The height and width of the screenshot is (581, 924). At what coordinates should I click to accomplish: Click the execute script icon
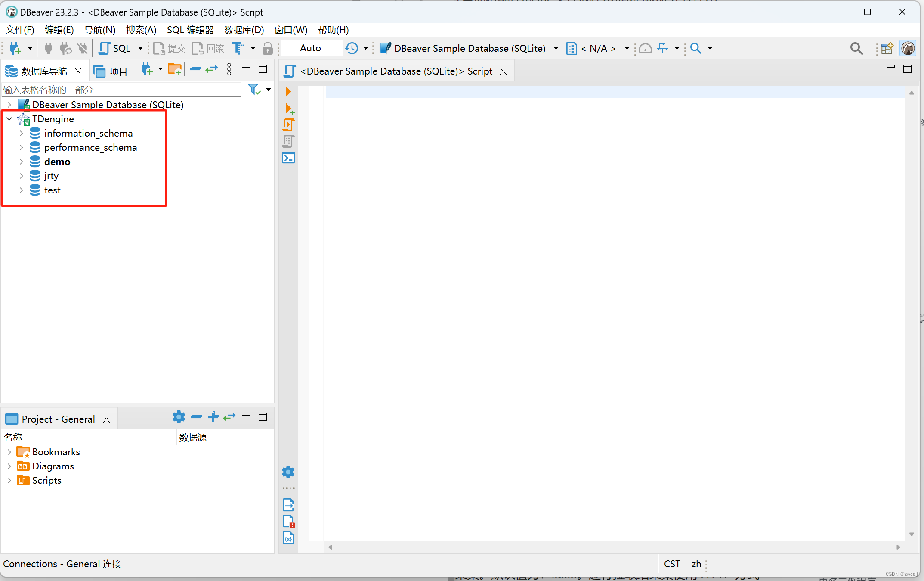(288, 125)
